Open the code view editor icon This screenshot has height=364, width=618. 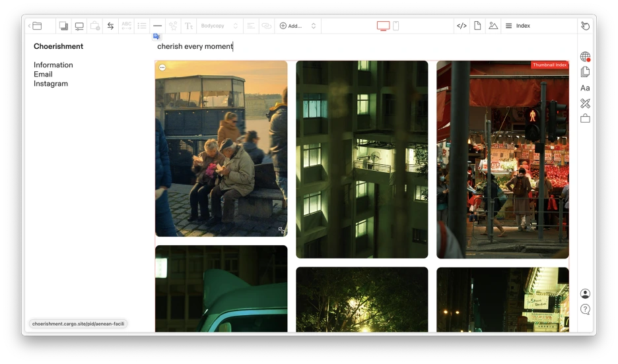[x=462, y=26]
